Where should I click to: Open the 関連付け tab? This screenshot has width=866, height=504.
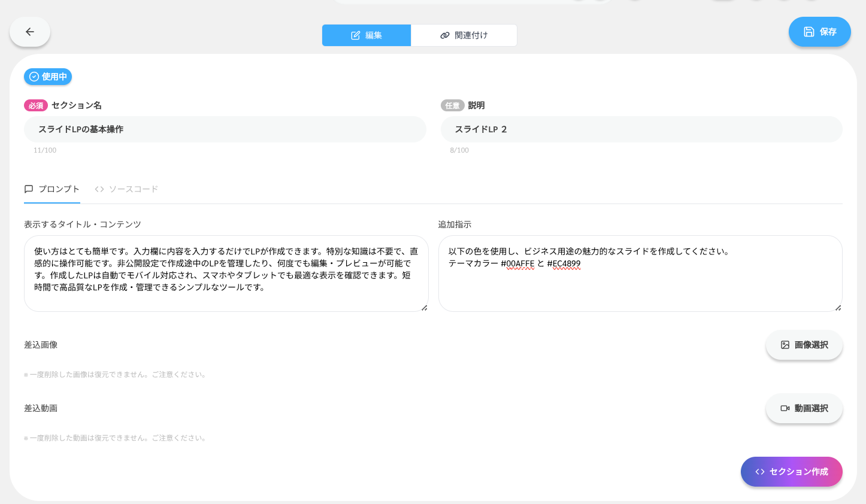[x=464, y=35]
